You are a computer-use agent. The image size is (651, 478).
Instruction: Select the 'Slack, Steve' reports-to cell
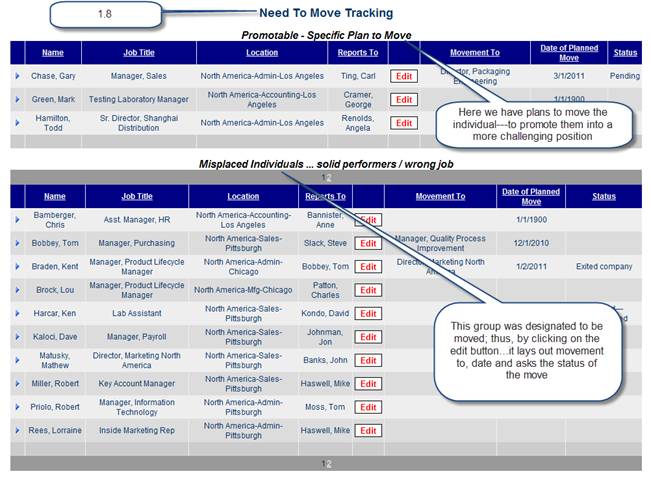tap(325, 243)
